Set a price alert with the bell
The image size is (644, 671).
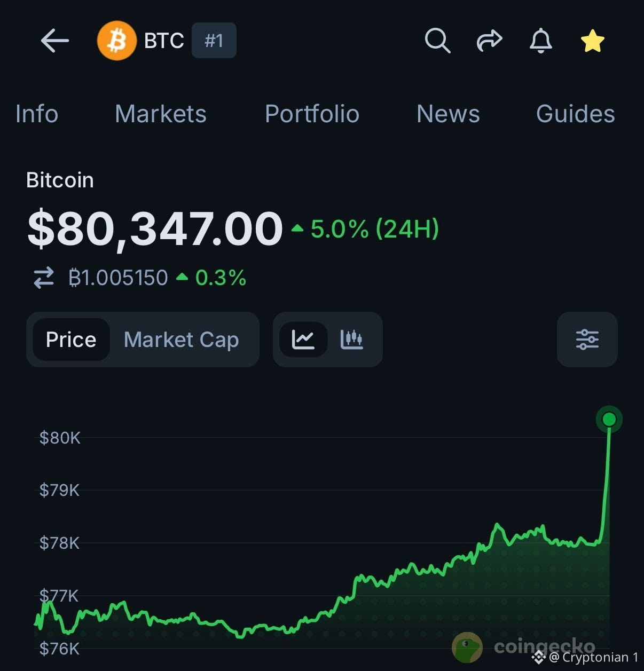(x=540, y=41)
